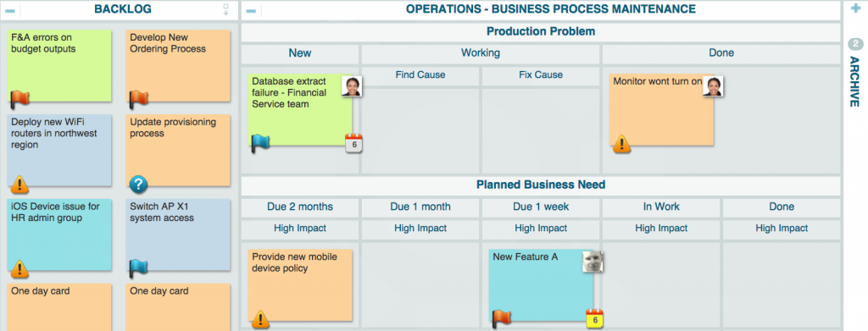The height and width of the screenshot is (331, 868).
Task: Click the blue flag on Database extract failure card
Action: coord(260,142)
